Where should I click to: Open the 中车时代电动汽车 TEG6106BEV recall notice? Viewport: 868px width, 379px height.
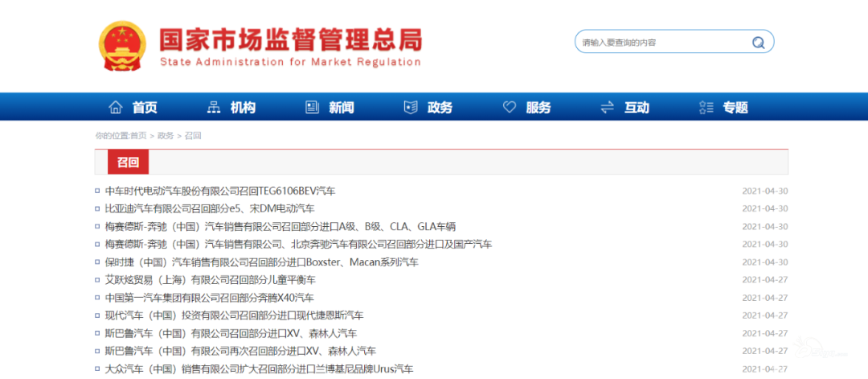pyautogui.click(x=220, y=192)
